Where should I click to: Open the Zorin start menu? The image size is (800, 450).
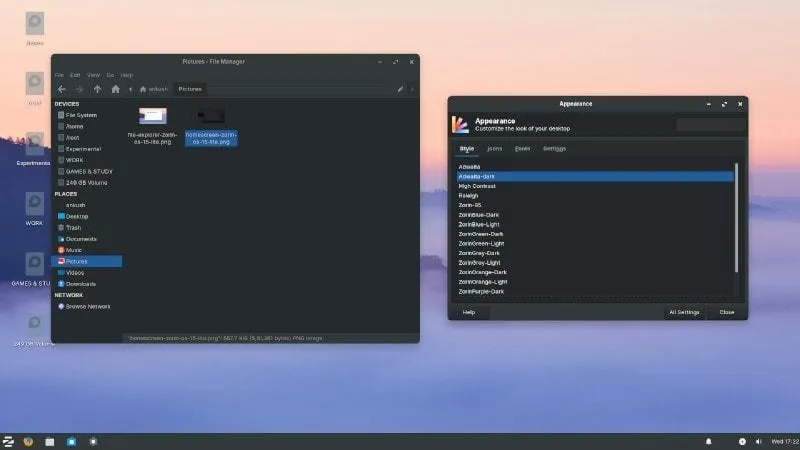[9, 441]
